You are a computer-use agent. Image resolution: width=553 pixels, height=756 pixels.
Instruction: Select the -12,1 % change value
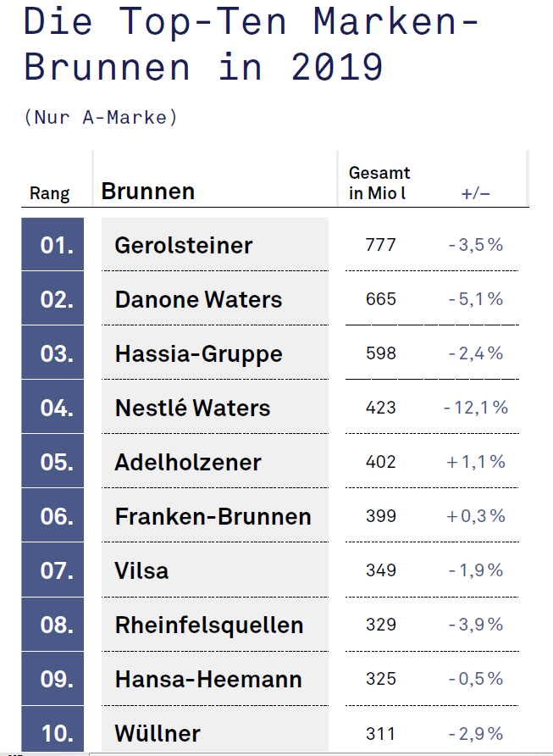click(x=475, y=408)
